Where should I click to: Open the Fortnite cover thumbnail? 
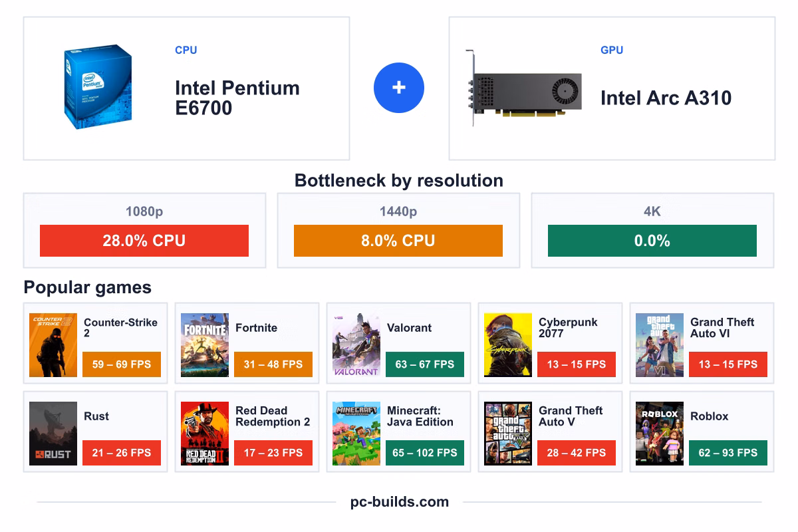205,345
